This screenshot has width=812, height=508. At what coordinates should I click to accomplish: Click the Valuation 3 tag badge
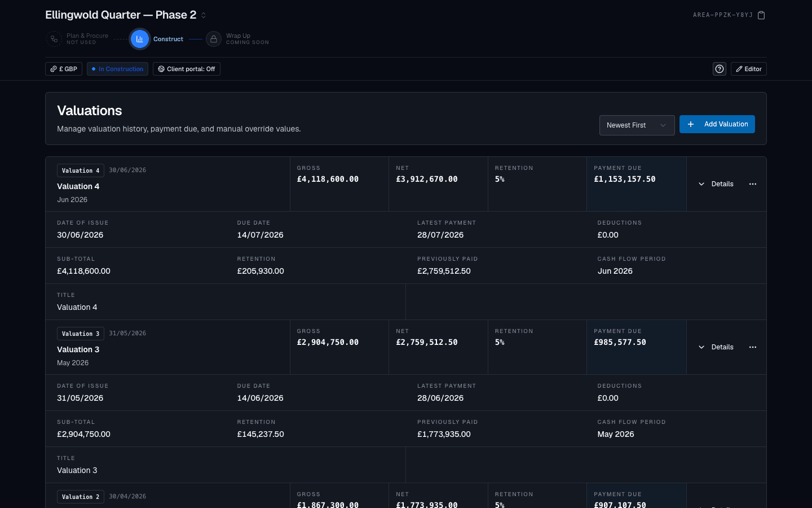81,334
